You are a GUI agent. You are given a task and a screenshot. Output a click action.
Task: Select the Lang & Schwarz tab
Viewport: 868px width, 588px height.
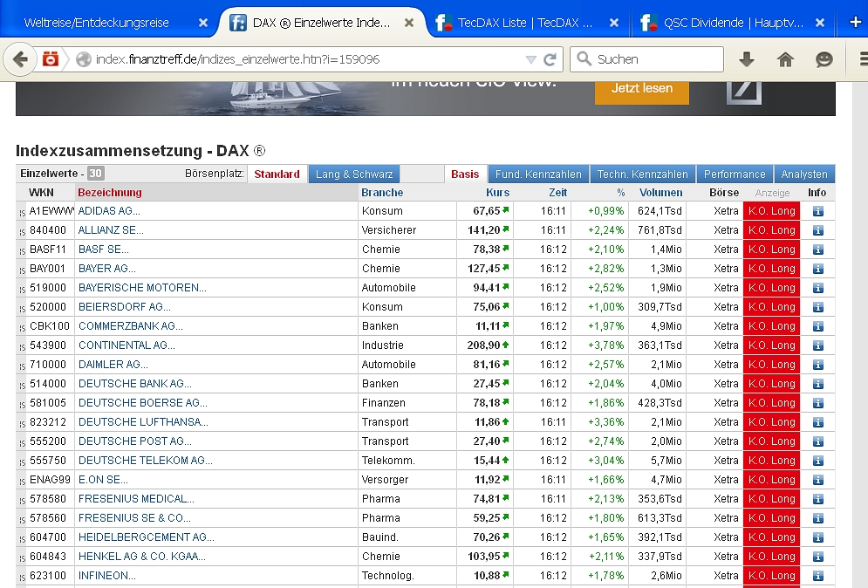point(354,174)
